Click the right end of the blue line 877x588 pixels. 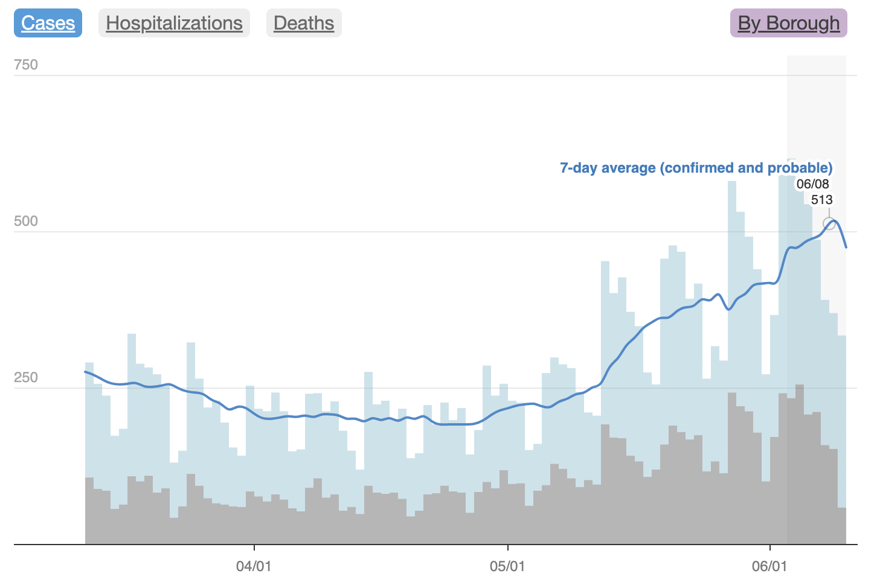click(846, 247)
